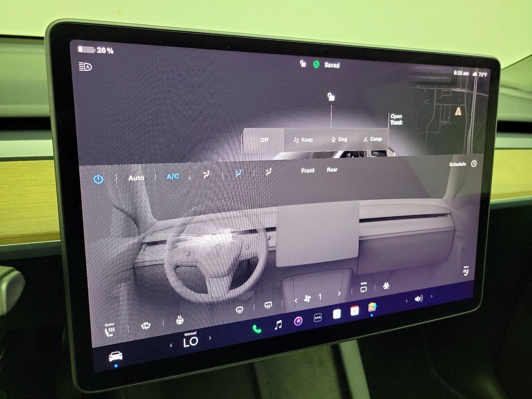Select the heated steering wheel icon
The width and height of the screenshot is (532, 399).
[180, 321]
